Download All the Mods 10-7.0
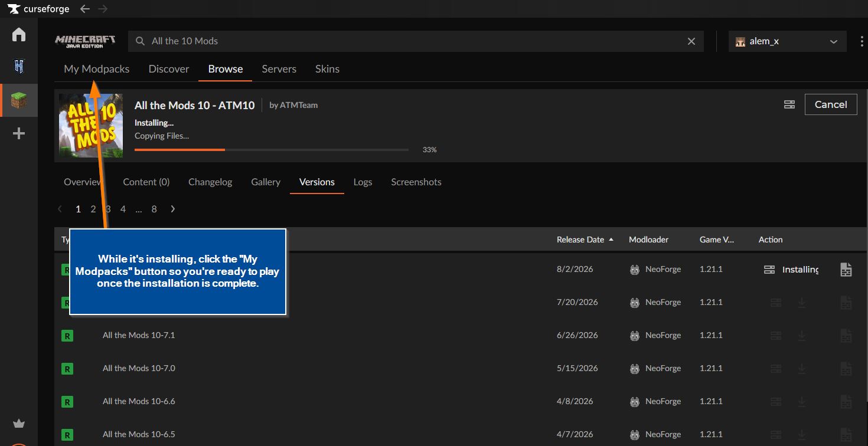The height and width of the screenshot is (446, 868). coord(802,369)
